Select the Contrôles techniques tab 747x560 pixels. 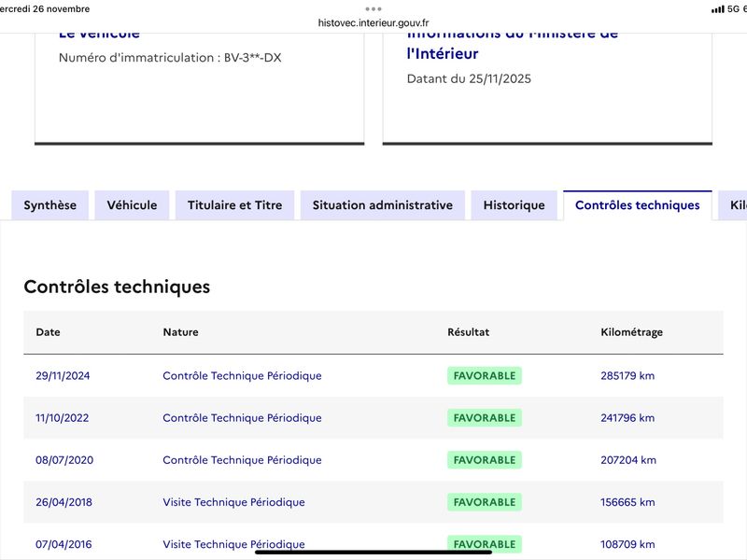[637, 205]
